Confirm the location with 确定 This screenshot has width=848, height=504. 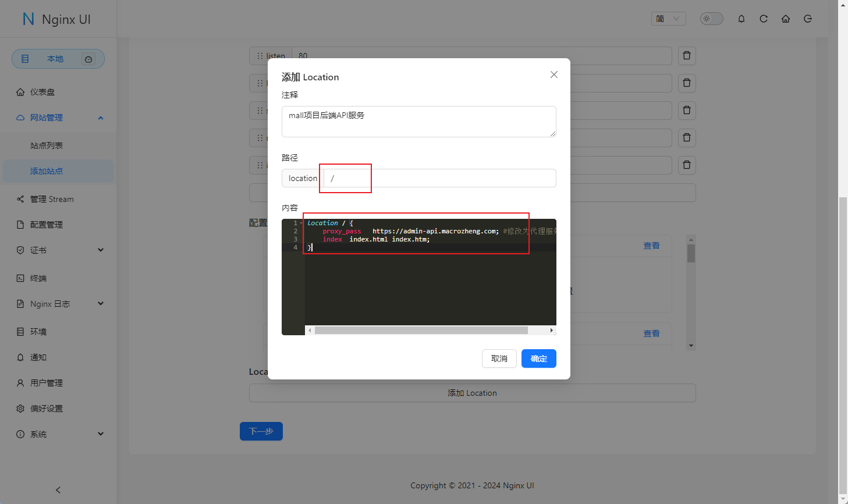tap(539, 359)
